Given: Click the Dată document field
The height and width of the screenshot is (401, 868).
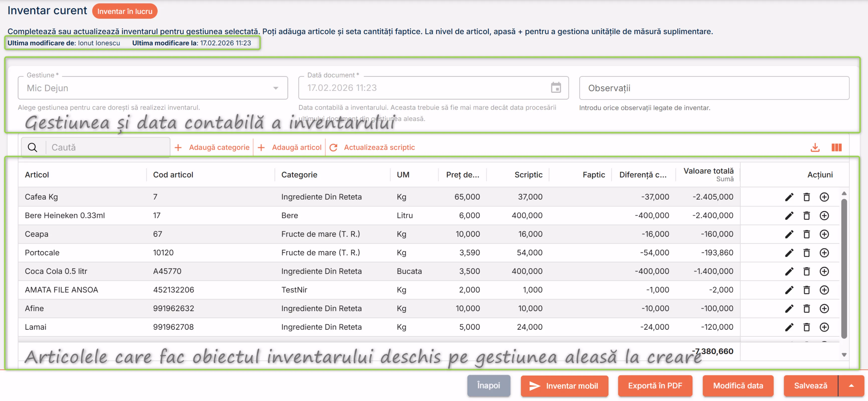Looking at the screenshot, I should click(x=433, y=88).
